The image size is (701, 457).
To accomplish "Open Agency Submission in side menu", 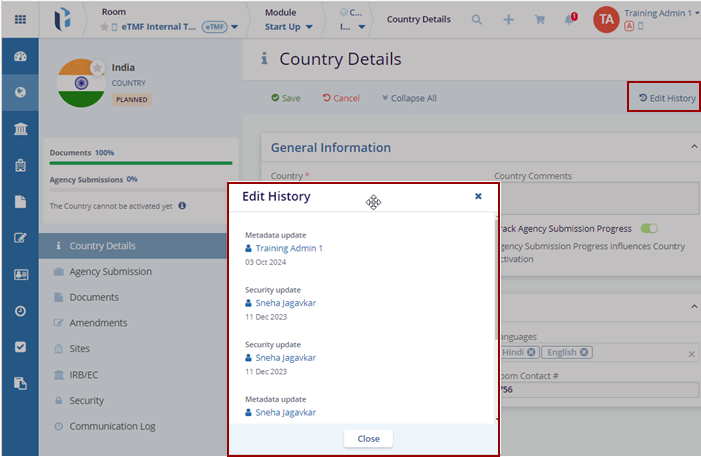I will [x=110, y=271].
